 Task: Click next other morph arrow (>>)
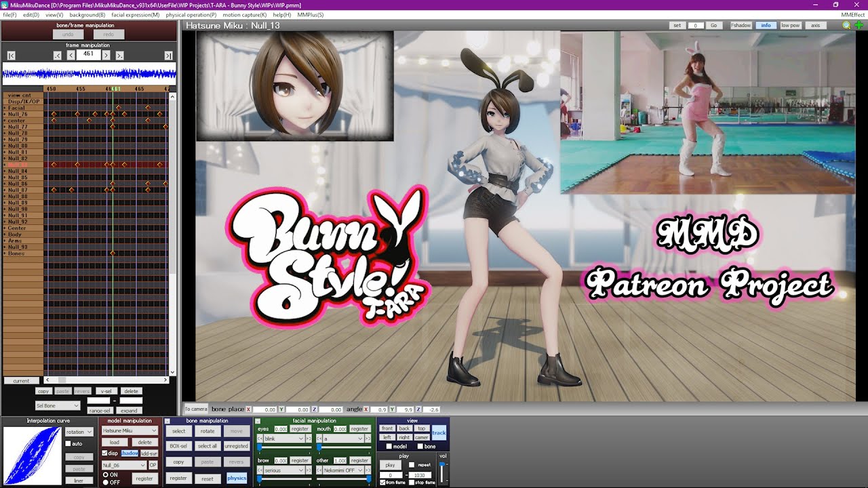(x=369, y=470)
